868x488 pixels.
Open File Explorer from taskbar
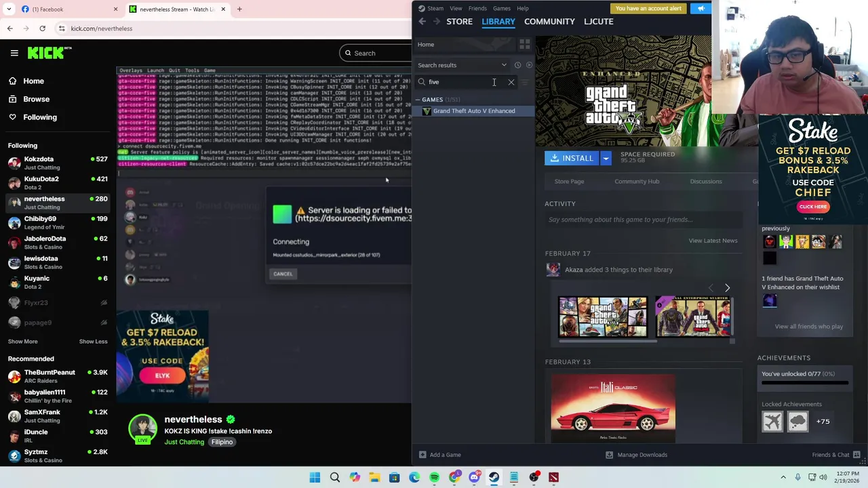tap(374, 477)
